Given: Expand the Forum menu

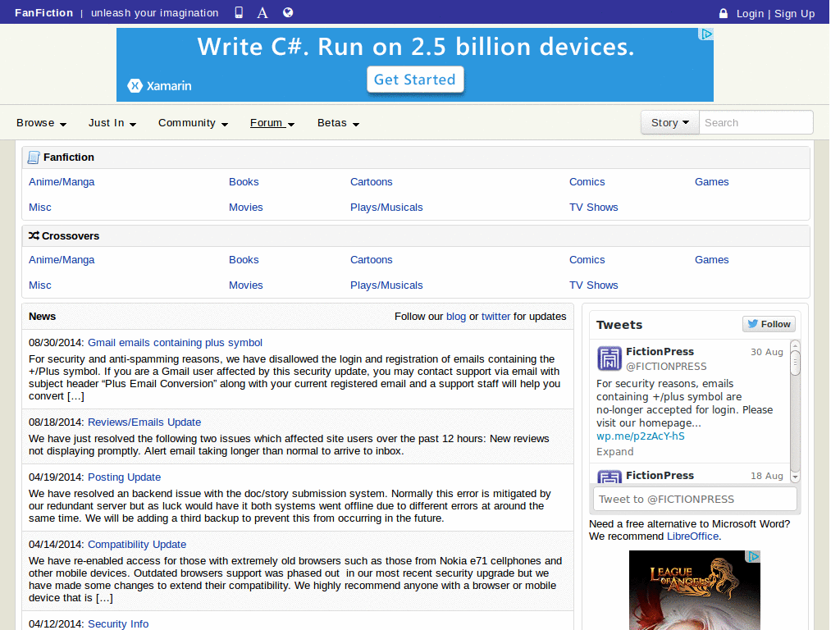Looking at the screenshot, I should 272,123.
